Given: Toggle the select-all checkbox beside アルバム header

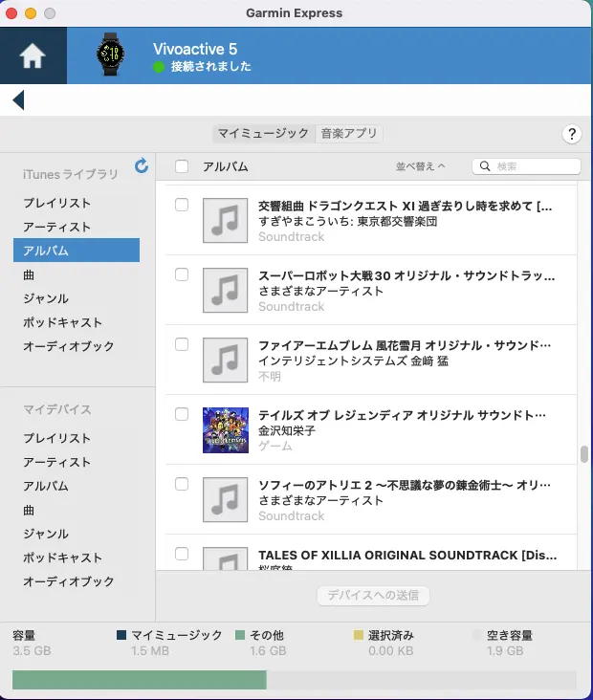Looking at the screenshot, I should [x=182, y=166].
